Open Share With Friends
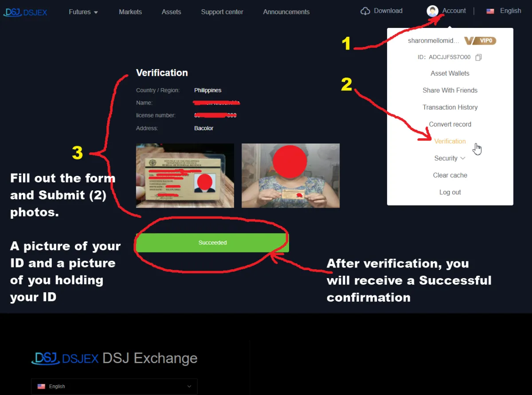The height and width of the screenshot is (395, 532). click(x=450, y=90)
